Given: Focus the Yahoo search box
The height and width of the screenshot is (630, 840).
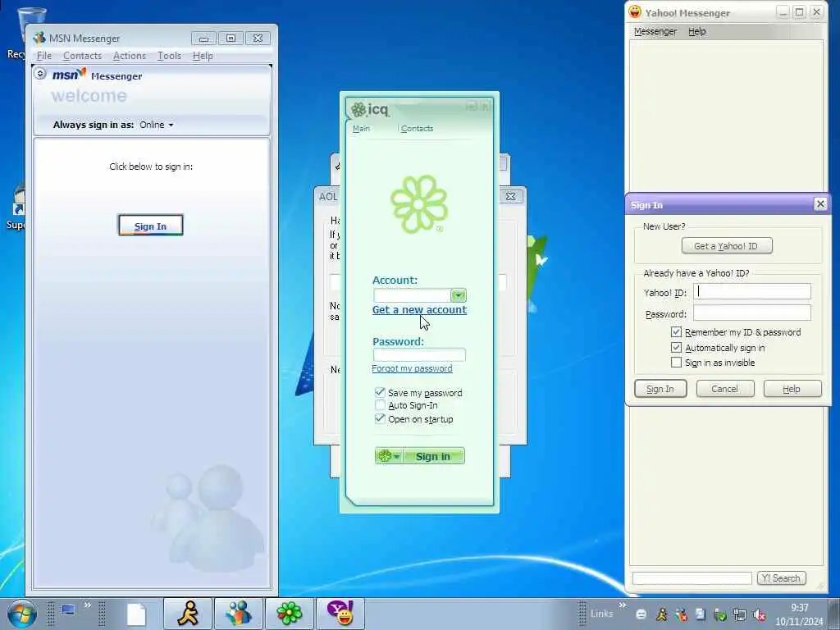Looking at the screenshot, I should coord(692,578).
